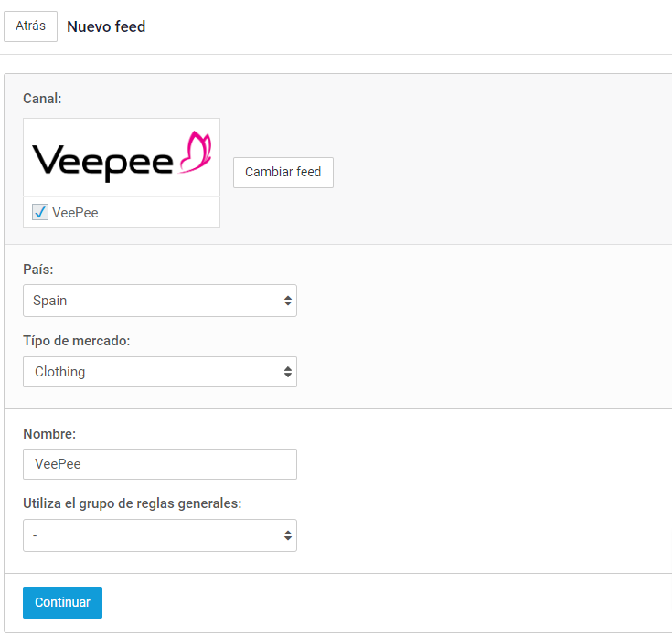Screen dimensions: 672x635
Task: Select the Veepee channel logo thumbnail
Action: pos(122,157)
